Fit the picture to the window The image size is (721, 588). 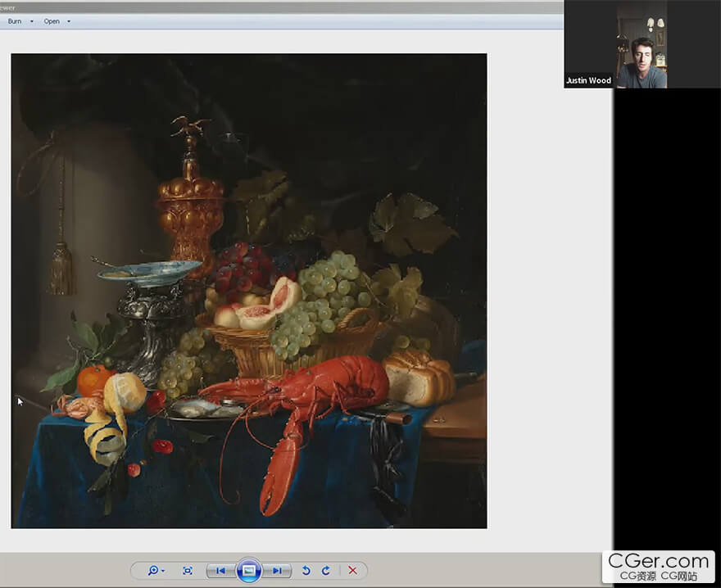pos(188,571)
